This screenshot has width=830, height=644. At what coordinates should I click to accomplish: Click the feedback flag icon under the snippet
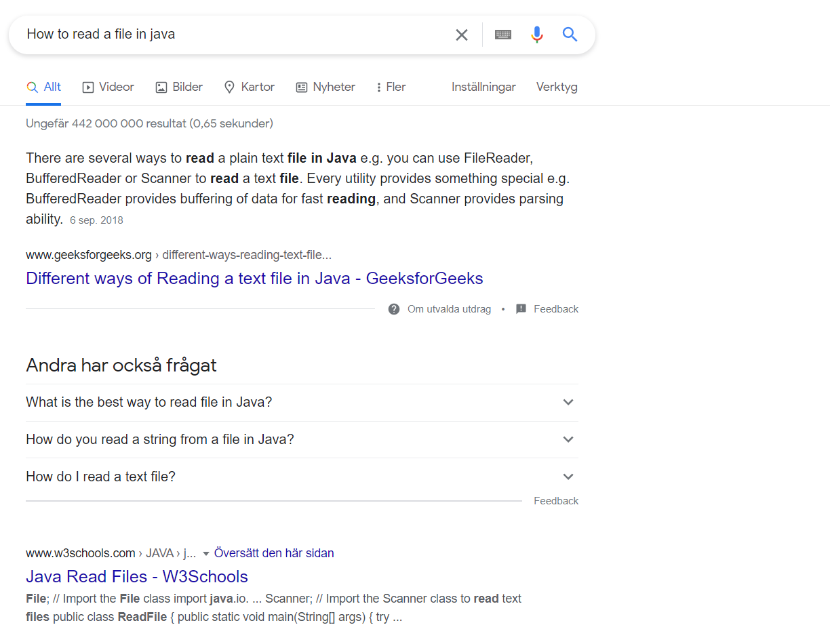(x=521, y=309)
